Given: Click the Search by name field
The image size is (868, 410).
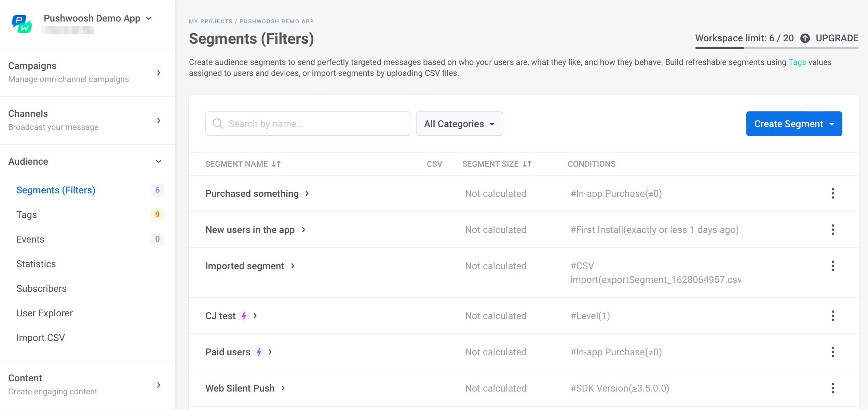Looking at the screenshot, I should [x=314, y=124].
